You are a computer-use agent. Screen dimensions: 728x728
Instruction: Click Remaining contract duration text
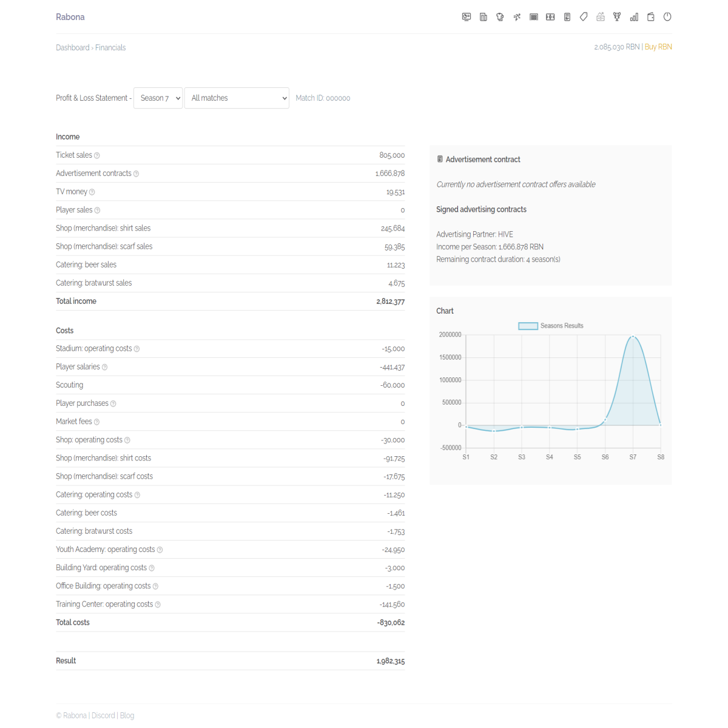point(498,259)
